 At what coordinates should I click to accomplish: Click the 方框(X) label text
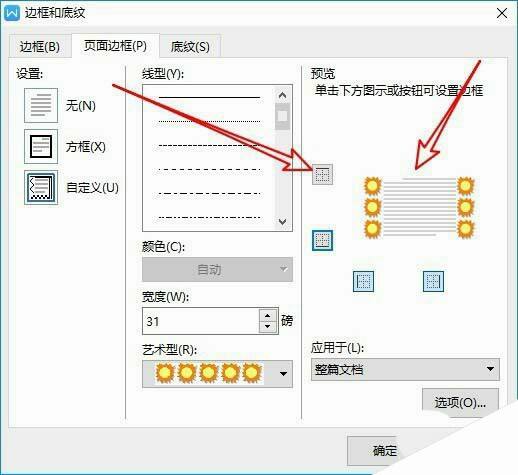coord(86,147)
